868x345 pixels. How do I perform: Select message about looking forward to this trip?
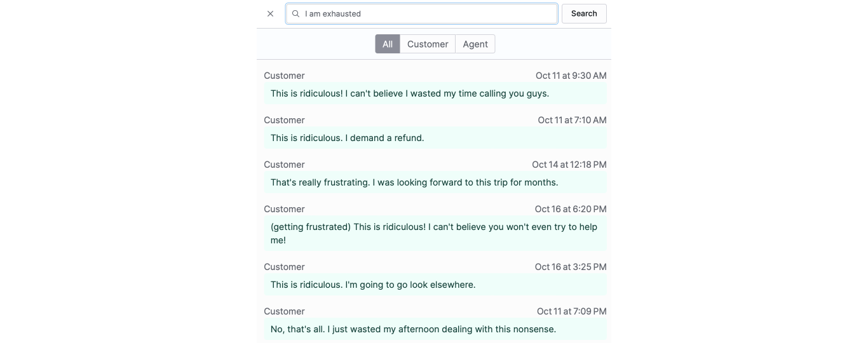coord(414,182)
